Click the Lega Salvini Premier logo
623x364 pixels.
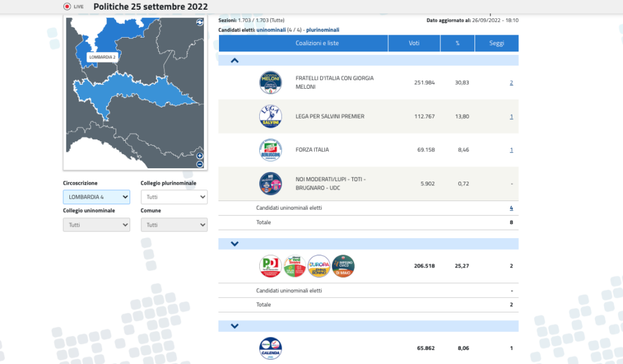[x=271, y=116]
